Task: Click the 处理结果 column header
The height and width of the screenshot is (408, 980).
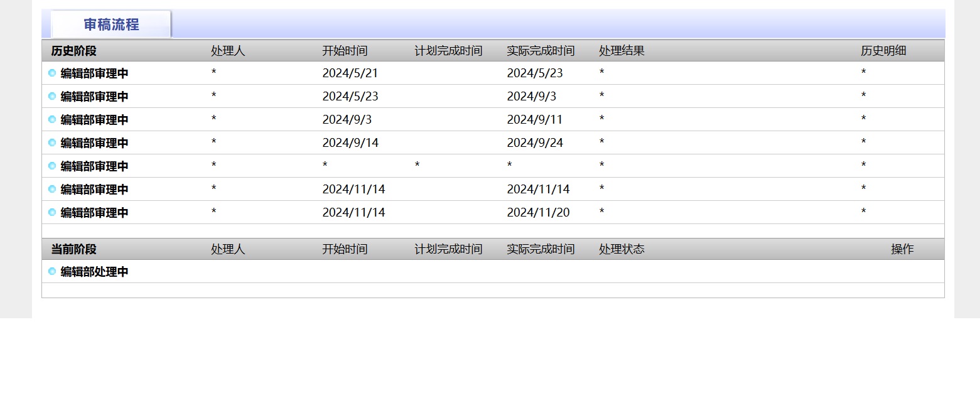Action: [622, 51]
